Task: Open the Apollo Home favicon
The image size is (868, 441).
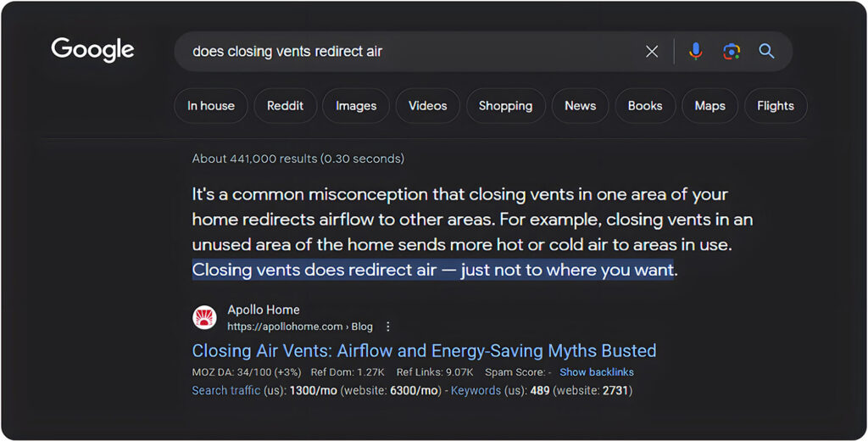Action: (x=204, y=317)
